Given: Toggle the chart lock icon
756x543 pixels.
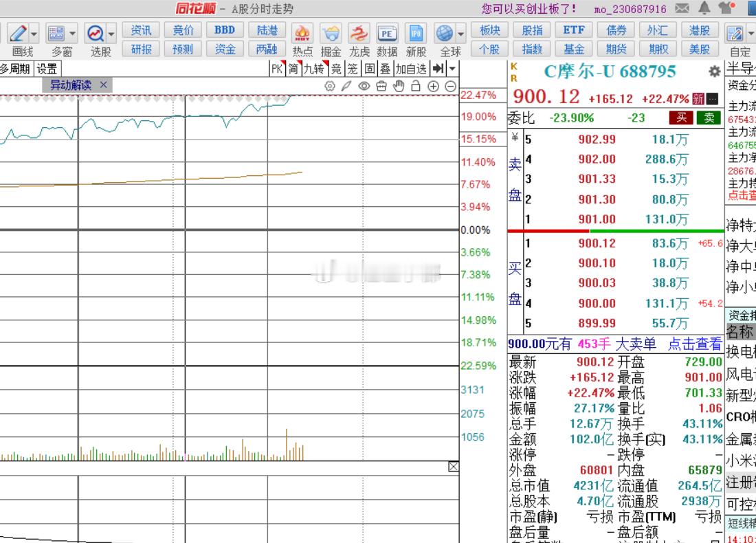Looking at the screenshot, I should click(416, 85).
